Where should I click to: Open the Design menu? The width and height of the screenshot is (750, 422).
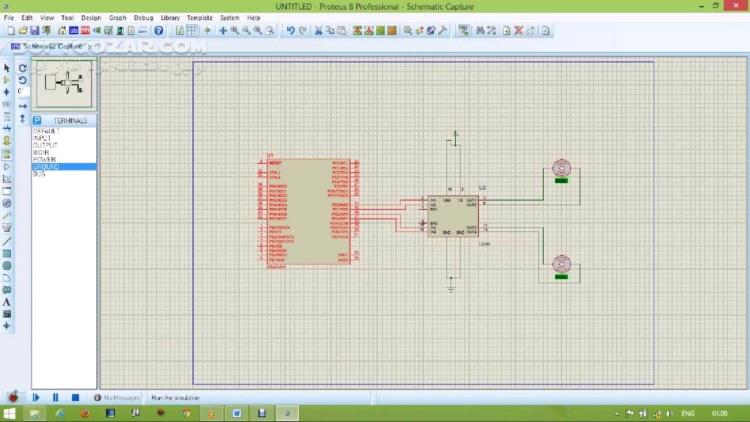pos(91,18)
